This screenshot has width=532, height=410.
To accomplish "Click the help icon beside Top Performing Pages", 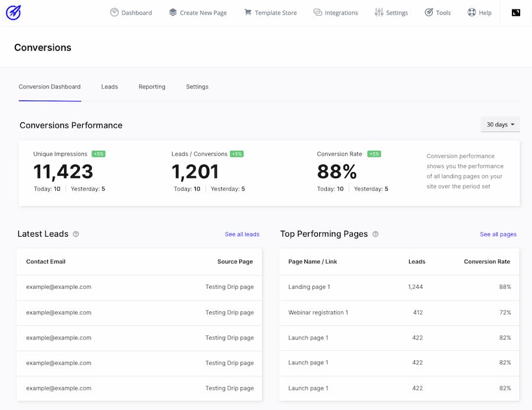I will point(375,234).
